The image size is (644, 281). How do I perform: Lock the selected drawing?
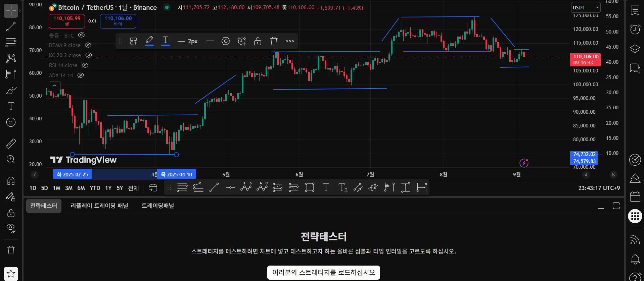(258, 41)
